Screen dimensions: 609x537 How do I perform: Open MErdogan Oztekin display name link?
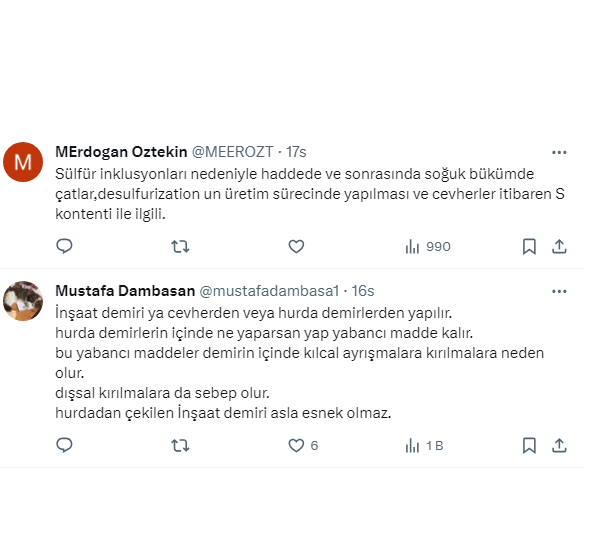coord(120,152)
